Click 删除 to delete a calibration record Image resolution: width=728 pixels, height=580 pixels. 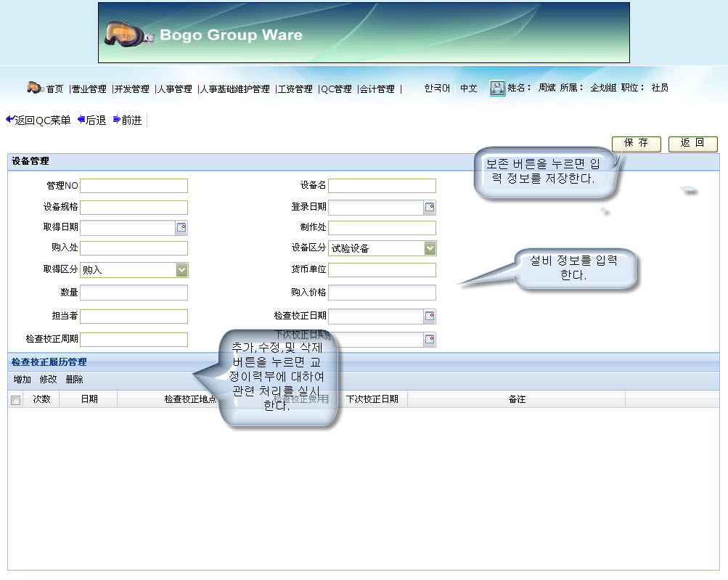tap(74, 380)
